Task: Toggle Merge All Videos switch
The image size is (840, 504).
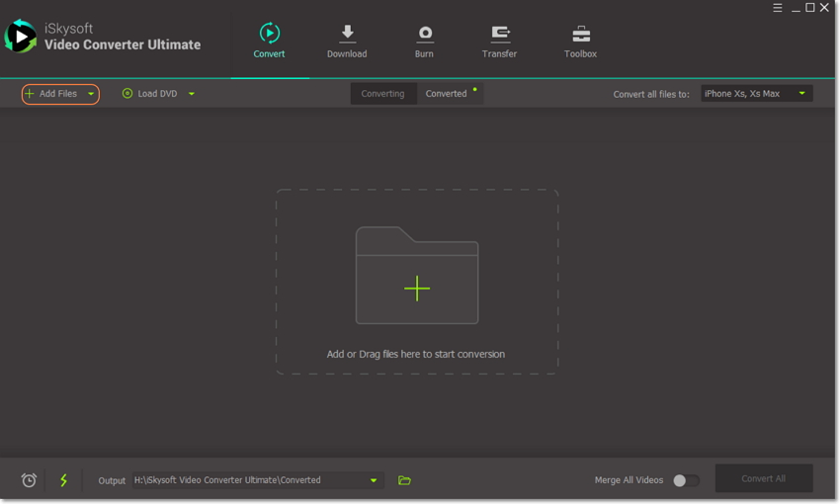Action: click(x=686, y=480)
